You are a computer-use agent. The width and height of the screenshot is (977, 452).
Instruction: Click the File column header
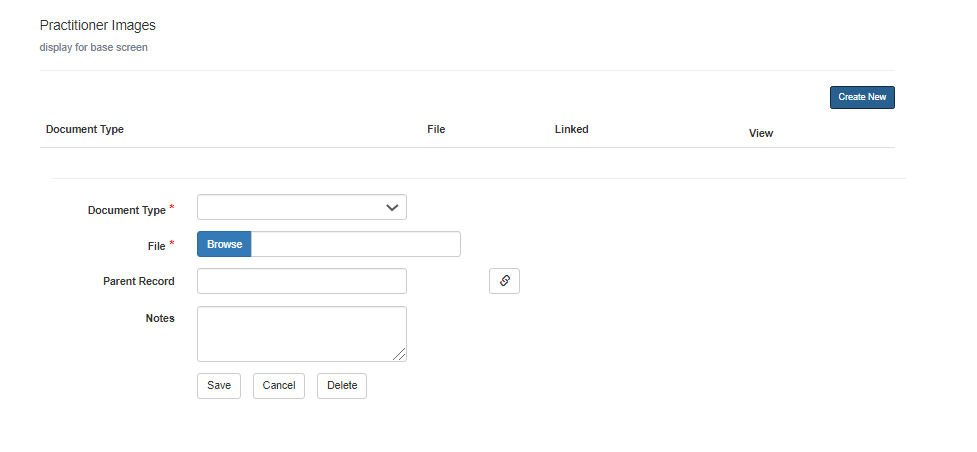436,129
